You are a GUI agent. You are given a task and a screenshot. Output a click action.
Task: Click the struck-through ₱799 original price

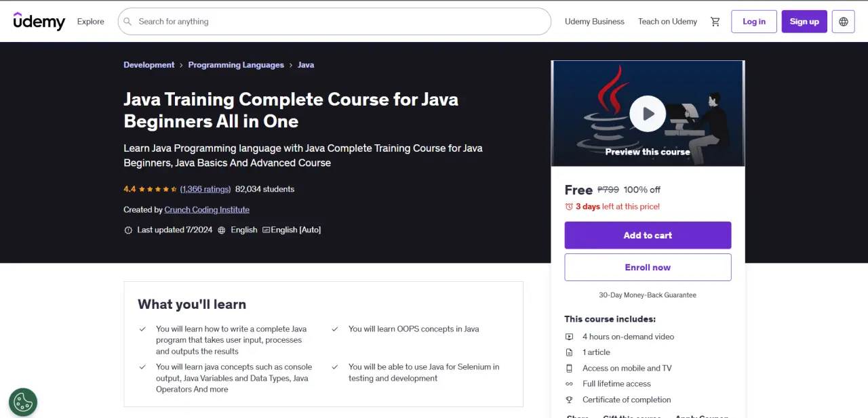[x=608, y=190]
